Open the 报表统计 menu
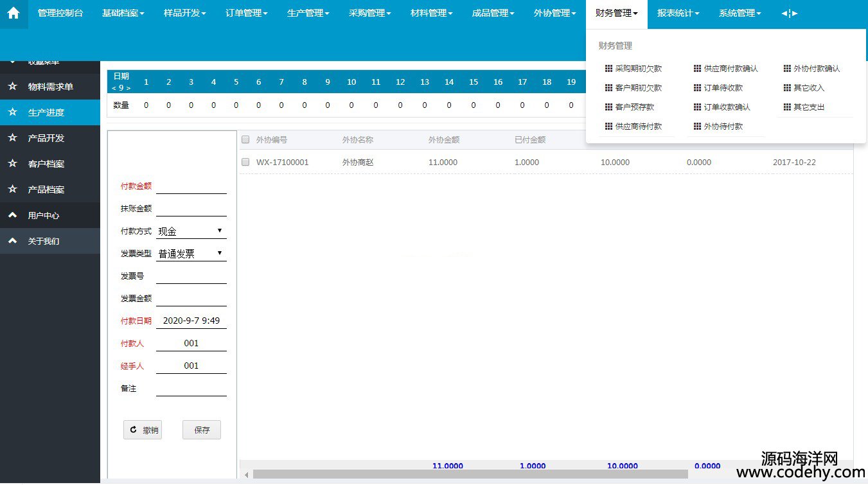 678,13
